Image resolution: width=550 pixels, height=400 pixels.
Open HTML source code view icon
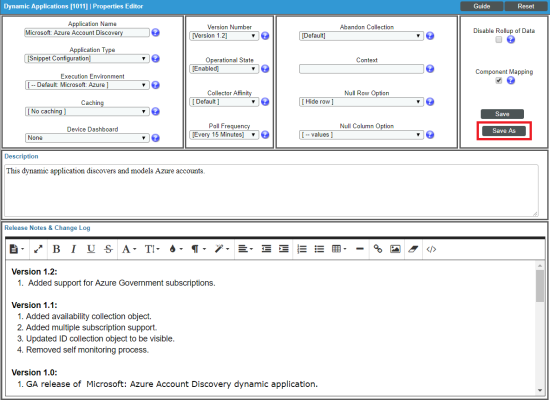pos(431,249)
